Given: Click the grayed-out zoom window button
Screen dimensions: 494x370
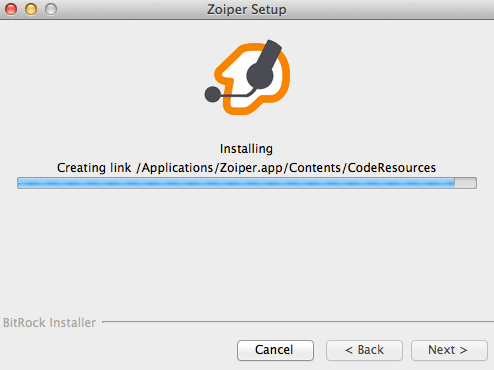Looking at the screenshot, I should [x=51, y=9].
